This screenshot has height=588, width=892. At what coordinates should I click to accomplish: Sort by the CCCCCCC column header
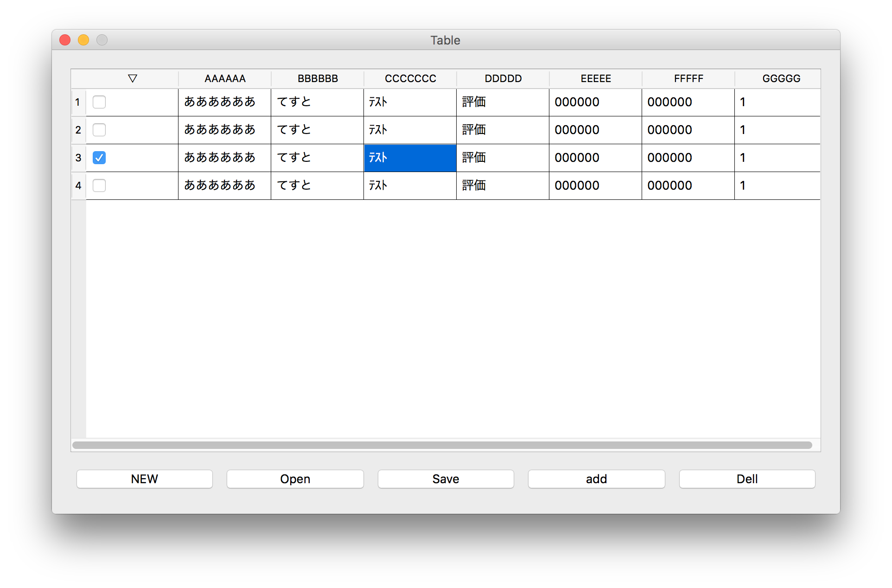410,78
